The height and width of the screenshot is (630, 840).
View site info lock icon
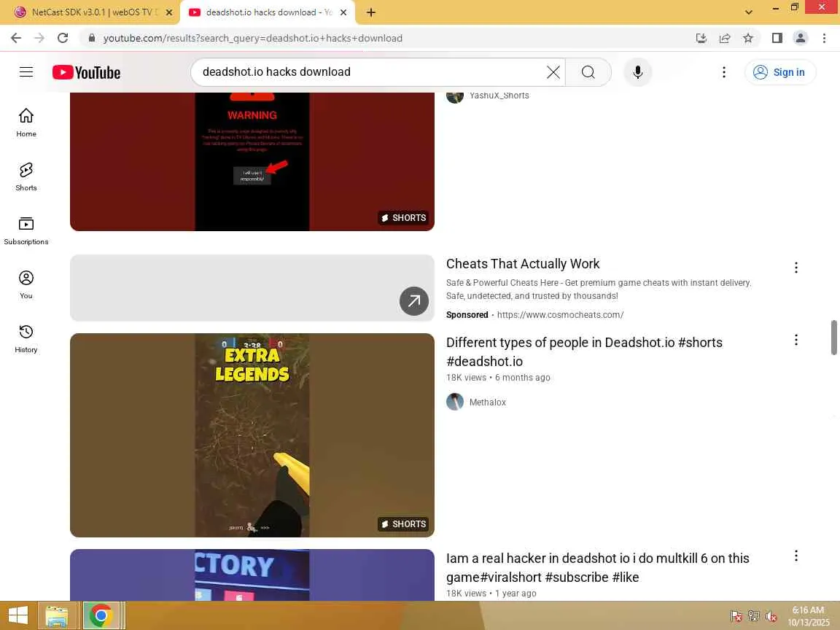coord(92,38)
